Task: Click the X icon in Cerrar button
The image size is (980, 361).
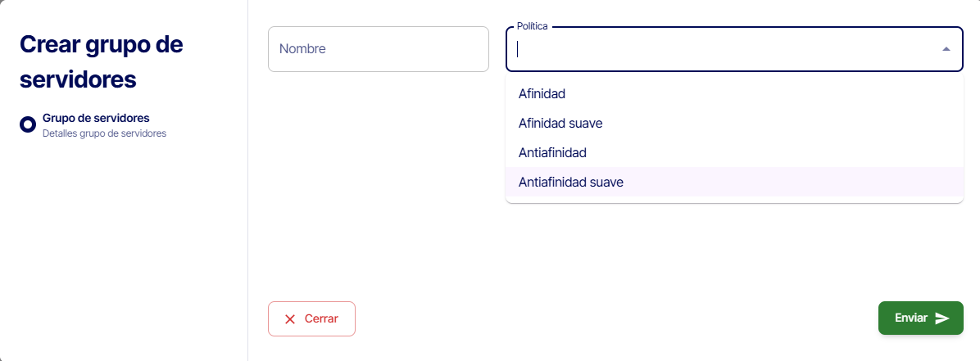Action: (289, 319)
